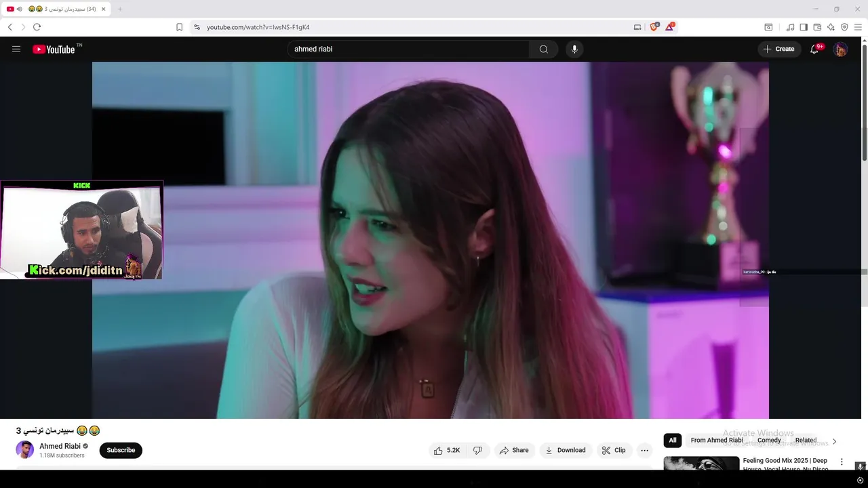
Task: Subscribe to Ahmed Riabi channel
Action: pos(121,450)
